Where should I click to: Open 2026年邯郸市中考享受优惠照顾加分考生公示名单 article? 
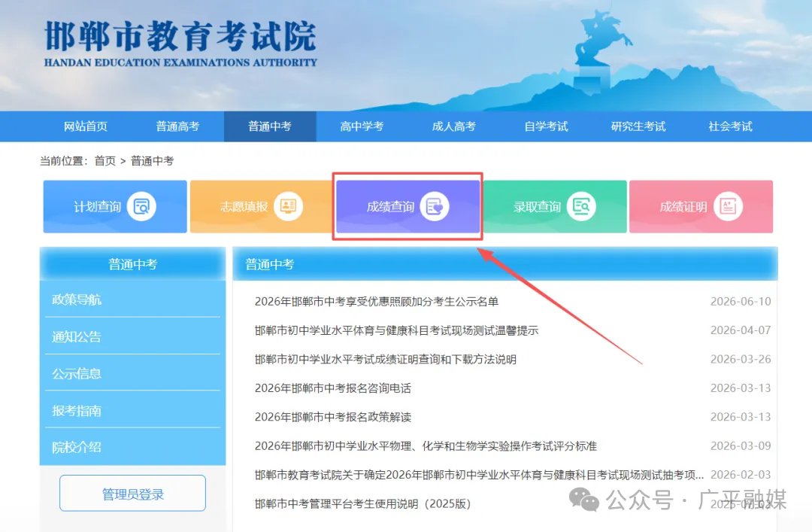click(x=377, y=302)
